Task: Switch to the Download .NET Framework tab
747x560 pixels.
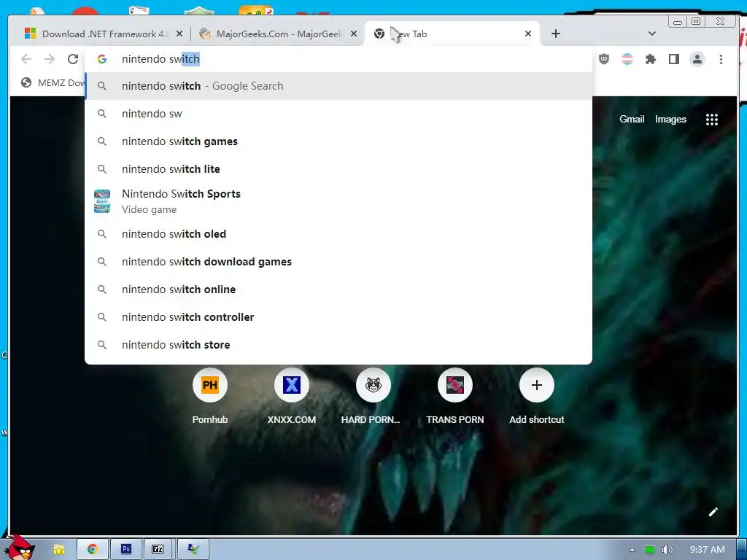Action: click(102, 34)
